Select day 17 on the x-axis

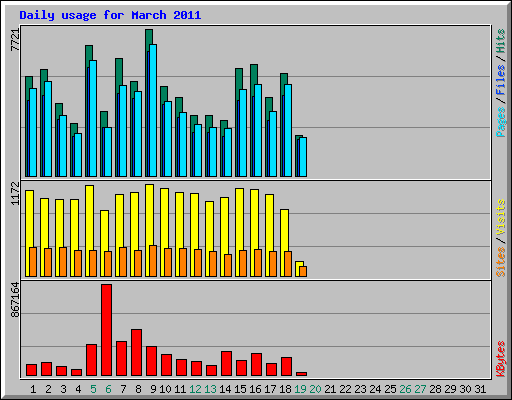[270, 389]
